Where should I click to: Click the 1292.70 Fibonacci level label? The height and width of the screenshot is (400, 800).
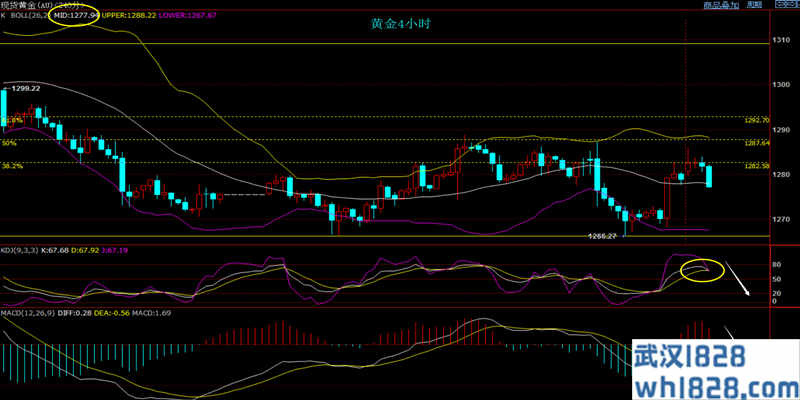pos(755,120)
